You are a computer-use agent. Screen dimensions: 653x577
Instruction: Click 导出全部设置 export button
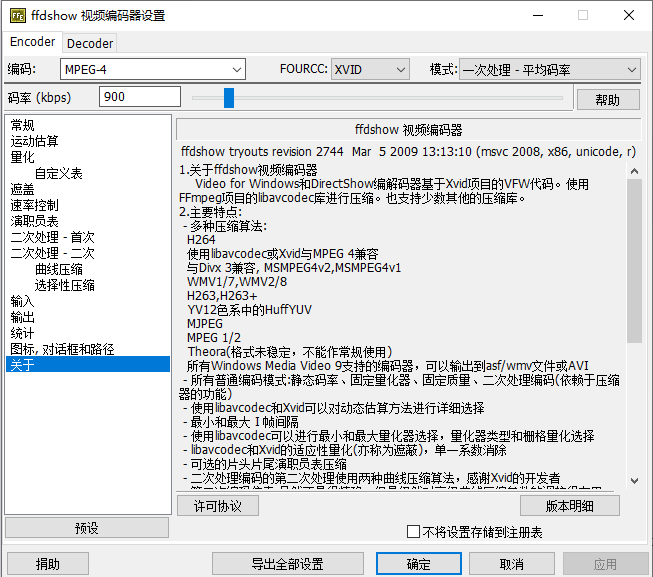pyautogui.click(x=287, y=564)
